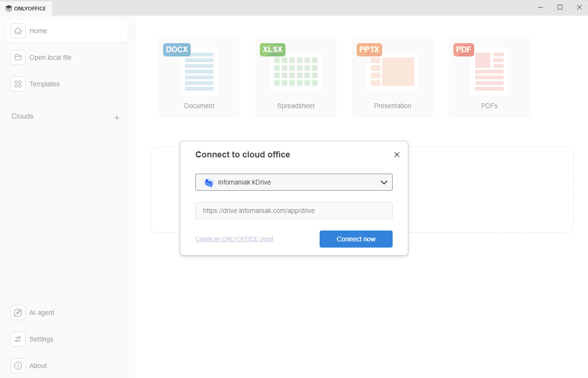The height and width of the screenshot is (378, 588).
Task: Create a new XLSX Spreadsheet
Action: [x=296, y=77]
